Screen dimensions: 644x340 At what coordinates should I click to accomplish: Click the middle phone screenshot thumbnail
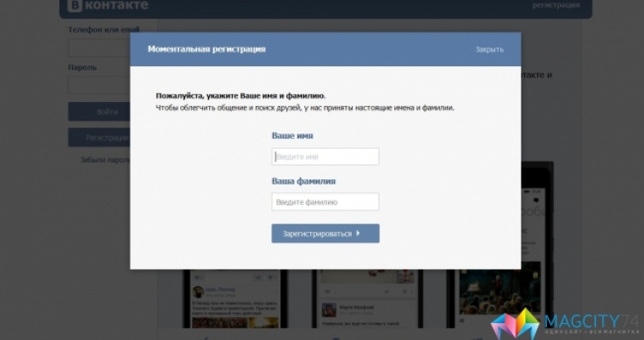[367, 298]
